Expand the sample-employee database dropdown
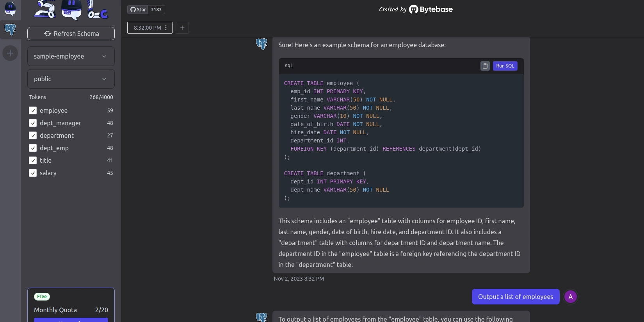 tap(71, 56)
